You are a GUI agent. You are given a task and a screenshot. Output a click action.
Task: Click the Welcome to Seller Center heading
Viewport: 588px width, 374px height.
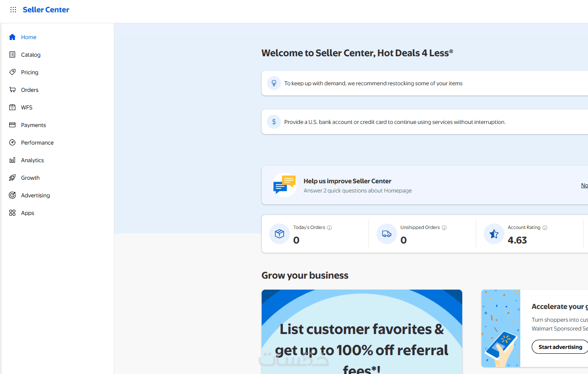(357, 53)
